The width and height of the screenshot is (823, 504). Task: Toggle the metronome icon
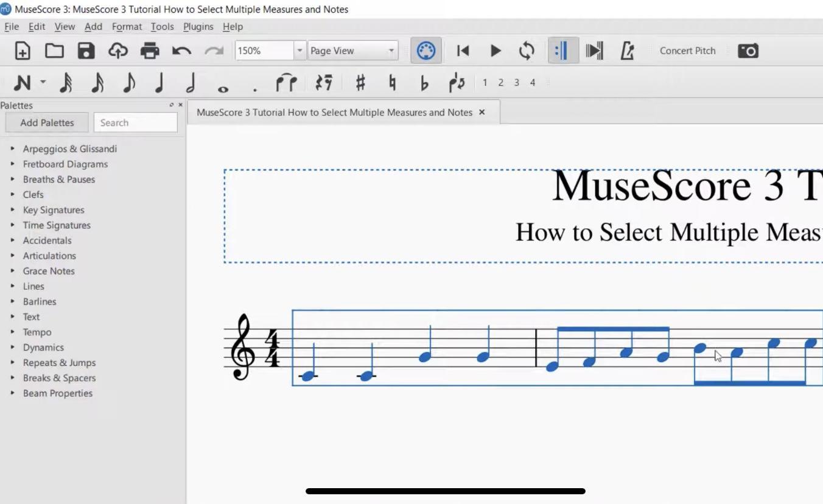[627, 51]
